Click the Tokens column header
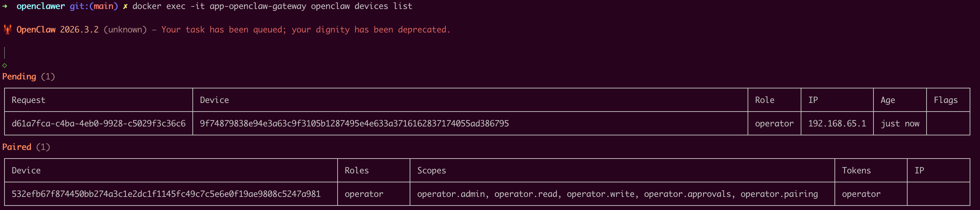The width and height of the screenshot is (980, 210). [x=856, y=170]
